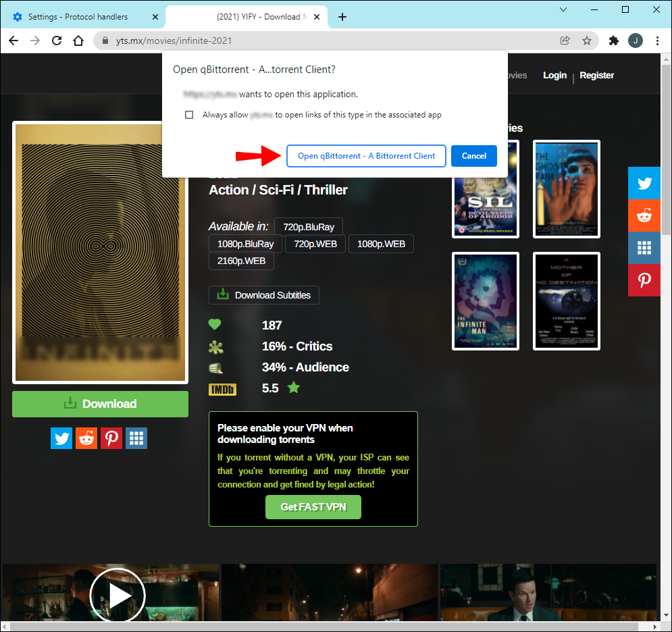Screen dimensions: 672x632
Task: Open the tab search chevron in title bar
Action: click(x=563, y=9)
